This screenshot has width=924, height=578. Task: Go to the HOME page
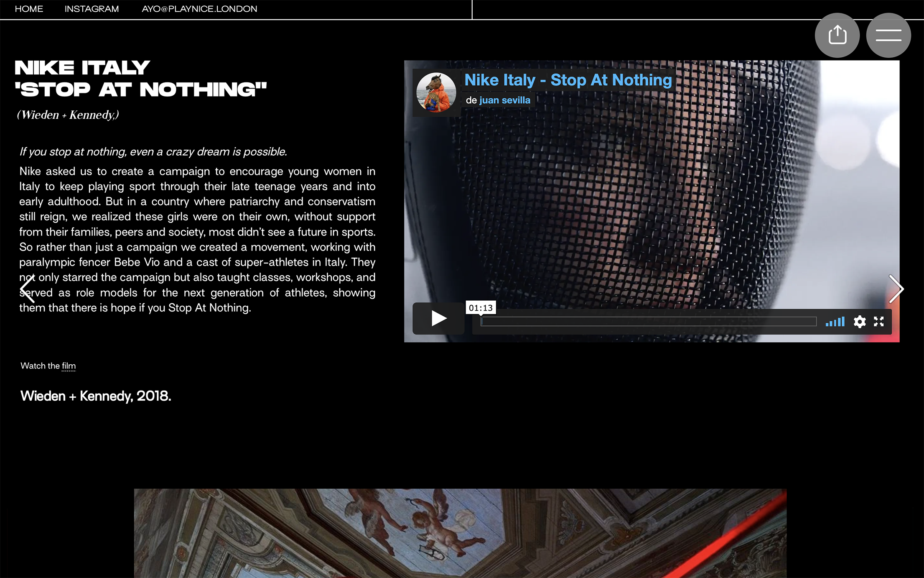[x=29, y=9]
